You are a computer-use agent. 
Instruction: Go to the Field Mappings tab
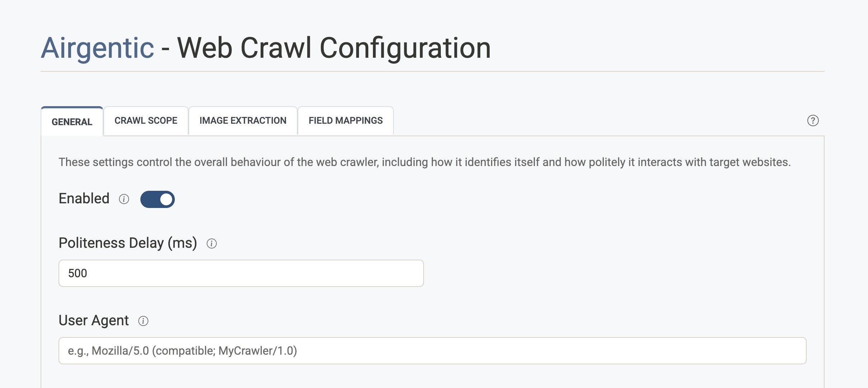[345, 120]
